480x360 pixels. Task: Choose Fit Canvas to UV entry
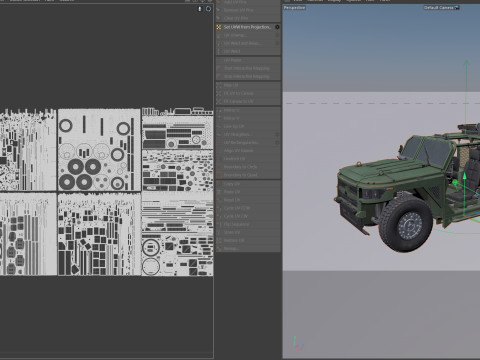(248, 101)
